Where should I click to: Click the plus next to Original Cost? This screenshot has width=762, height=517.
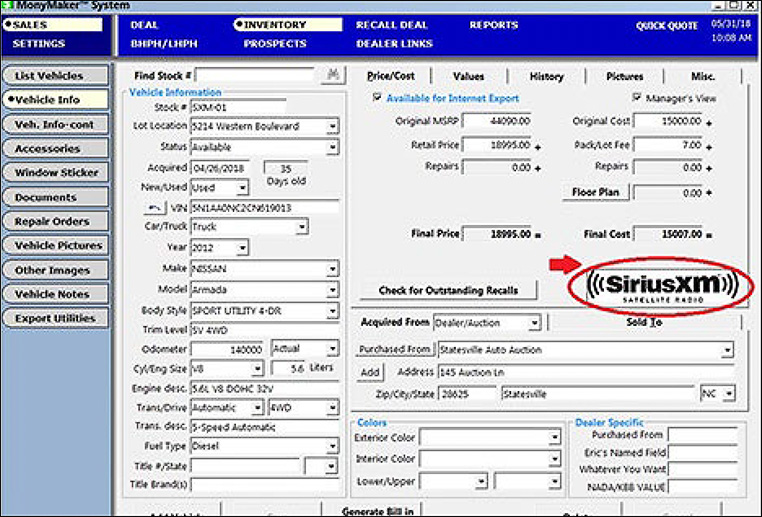point(709,123)
